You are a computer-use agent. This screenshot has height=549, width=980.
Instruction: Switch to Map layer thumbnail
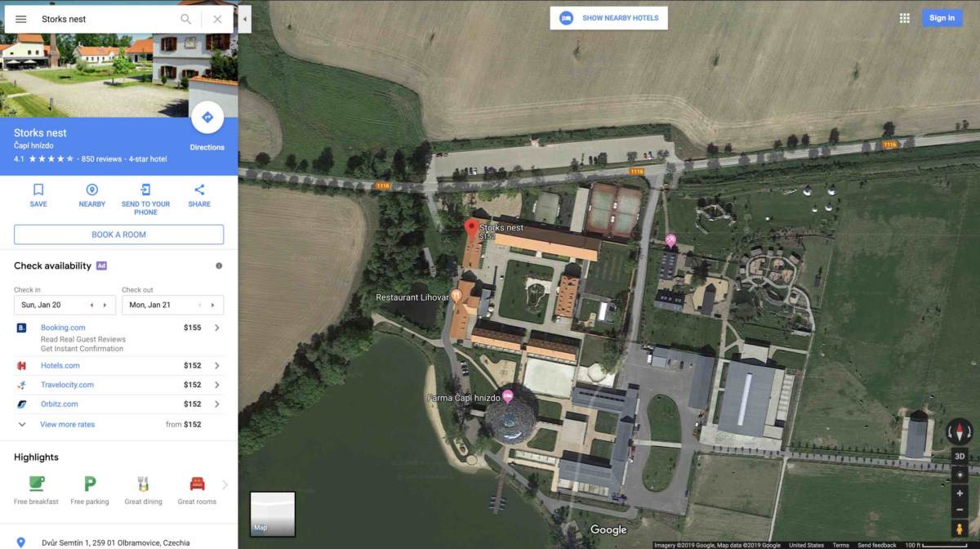(272, 514)
